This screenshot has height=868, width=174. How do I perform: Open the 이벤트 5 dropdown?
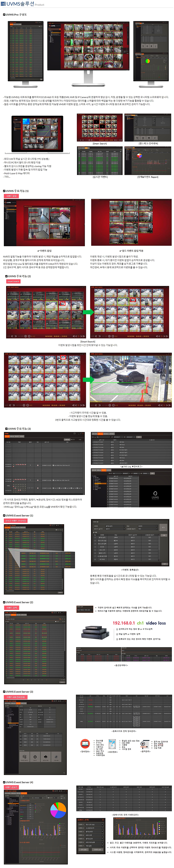(94, 839)
